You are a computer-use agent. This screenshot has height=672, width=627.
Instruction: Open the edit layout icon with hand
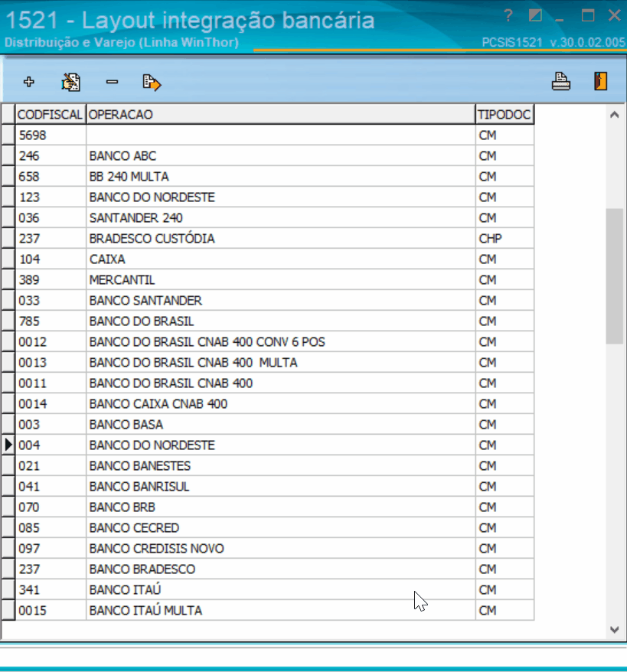70,82
